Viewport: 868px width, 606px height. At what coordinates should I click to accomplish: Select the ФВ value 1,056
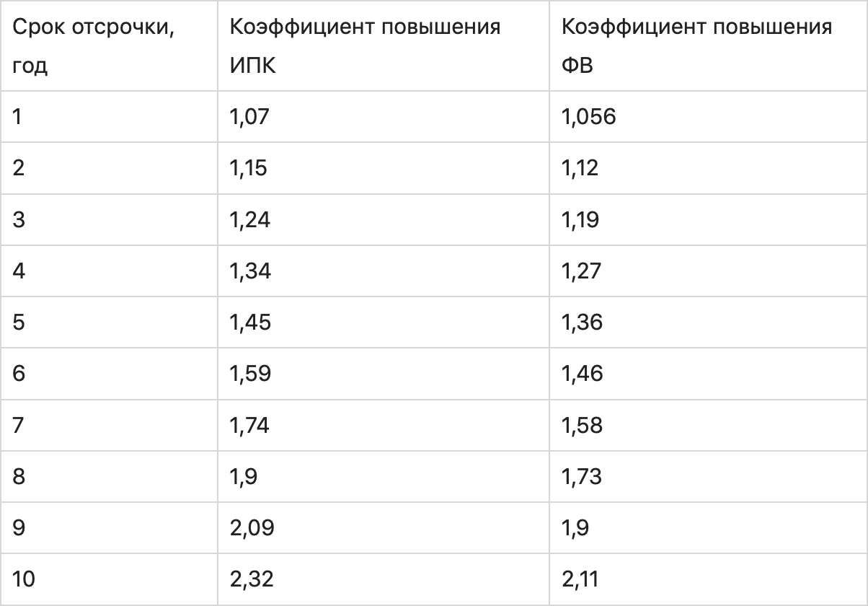click(588, 116)
